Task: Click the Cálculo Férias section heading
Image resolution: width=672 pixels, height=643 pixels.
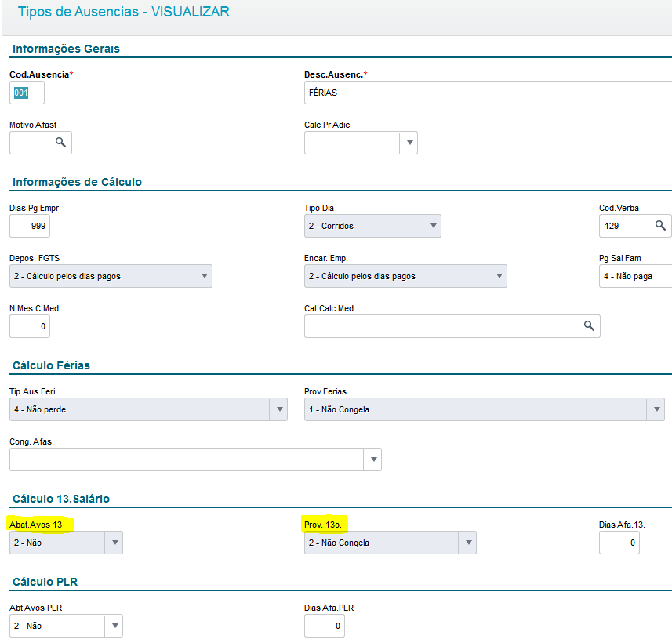Action: click(x=51, y=365)
